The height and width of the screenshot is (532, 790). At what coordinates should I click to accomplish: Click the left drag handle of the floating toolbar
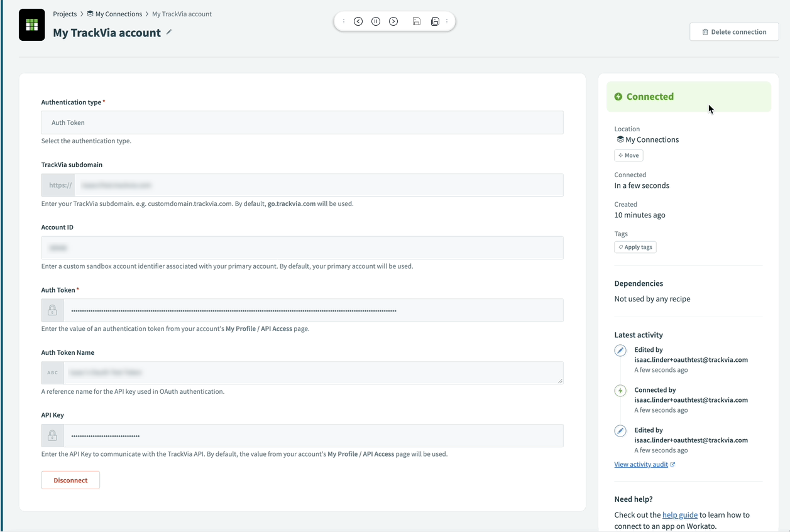click(x=344, y=21)
